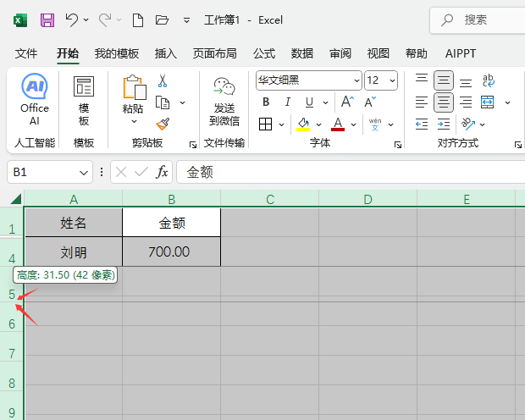Switch to the 插入 tab
The width and height of the screenshot is (525, 420).
(x=166, y=53)
